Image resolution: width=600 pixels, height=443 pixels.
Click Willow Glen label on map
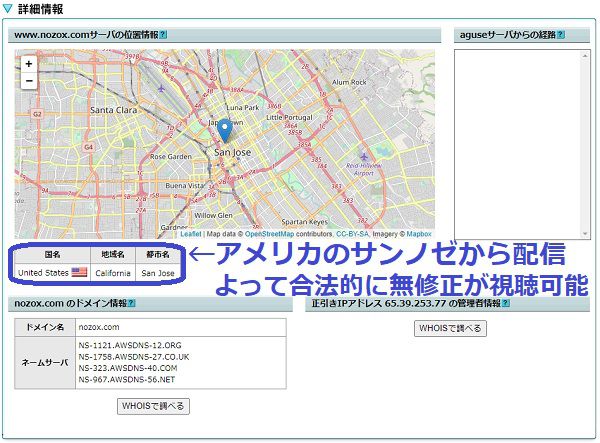pos(213,215)
